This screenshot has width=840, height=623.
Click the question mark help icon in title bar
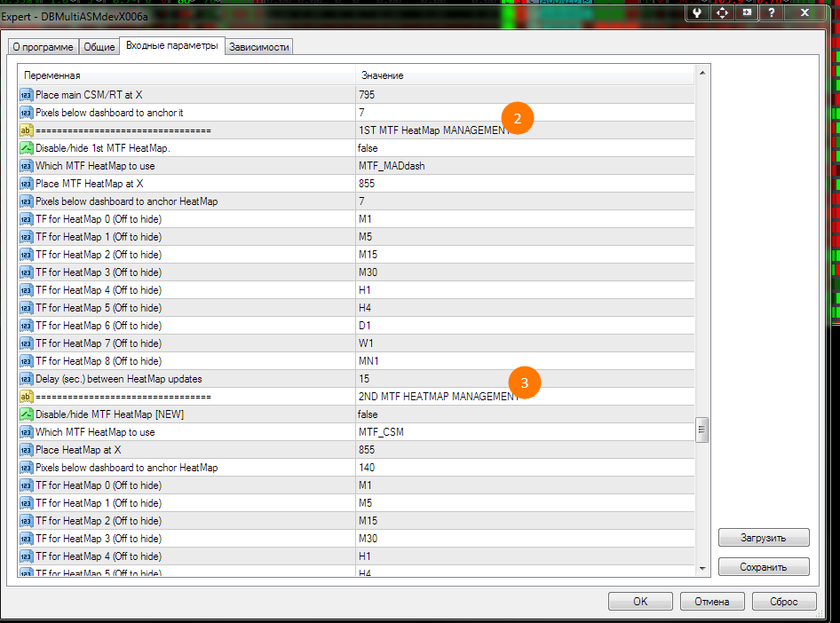click(x=772, y=12)
